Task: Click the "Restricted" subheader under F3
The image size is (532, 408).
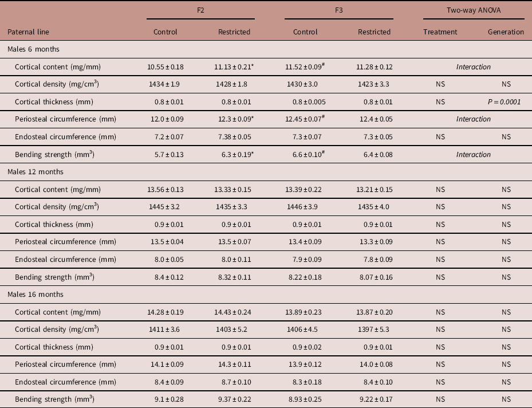Action: click(374, 32)
